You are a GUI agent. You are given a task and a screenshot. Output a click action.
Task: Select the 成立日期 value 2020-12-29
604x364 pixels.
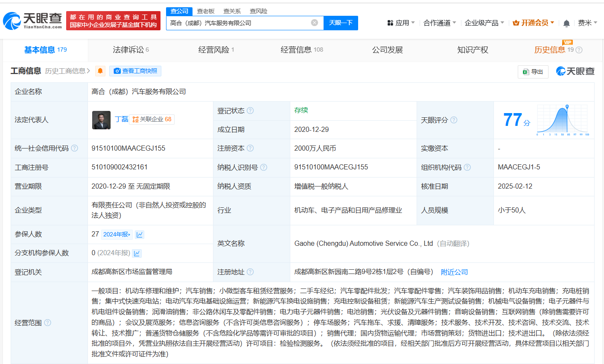312,129
